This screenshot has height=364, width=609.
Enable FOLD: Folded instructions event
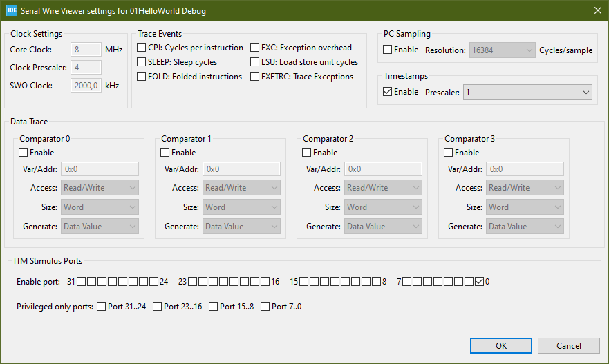pos(142,77)
